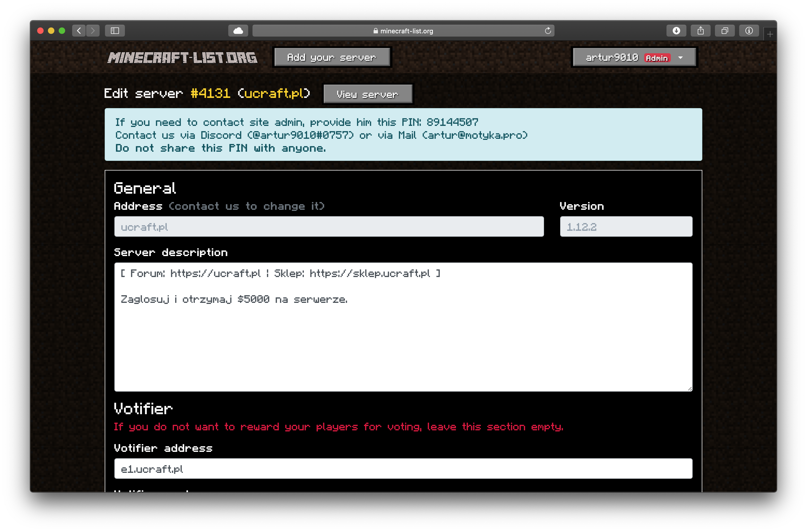
Task: Show downloads via the download arrow icon
Action: point(676,31)
